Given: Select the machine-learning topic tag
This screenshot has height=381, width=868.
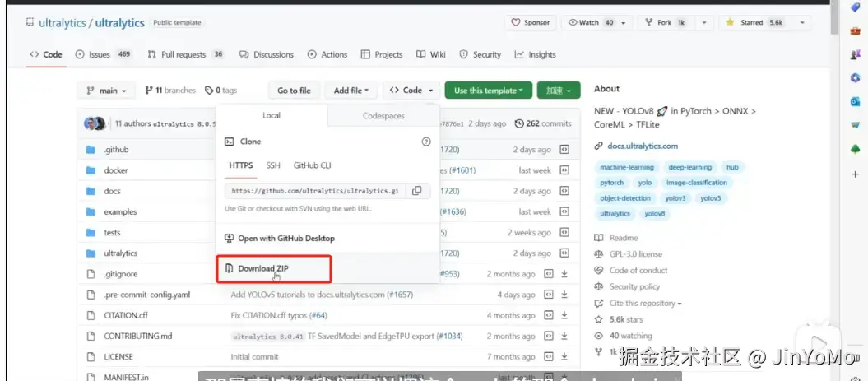Looking at the screenshot, I should click(x=627, y=167).
